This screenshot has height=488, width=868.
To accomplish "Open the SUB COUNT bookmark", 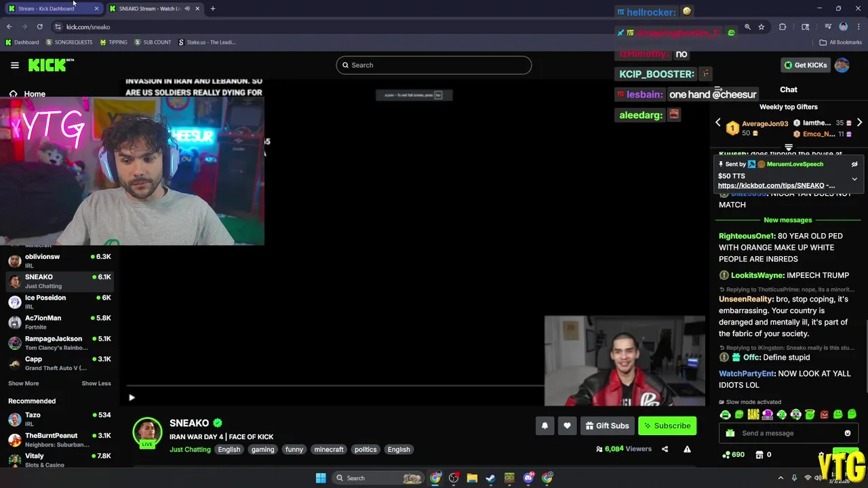I will pos(153,42).
